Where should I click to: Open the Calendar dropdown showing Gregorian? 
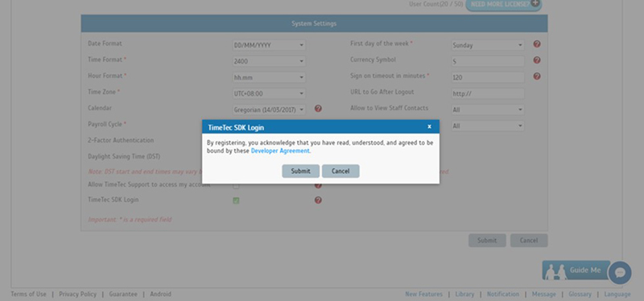269,109
